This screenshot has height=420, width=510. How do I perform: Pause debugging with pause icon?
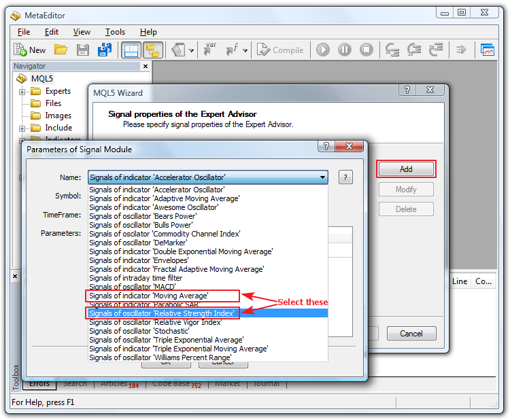point(345,50)
